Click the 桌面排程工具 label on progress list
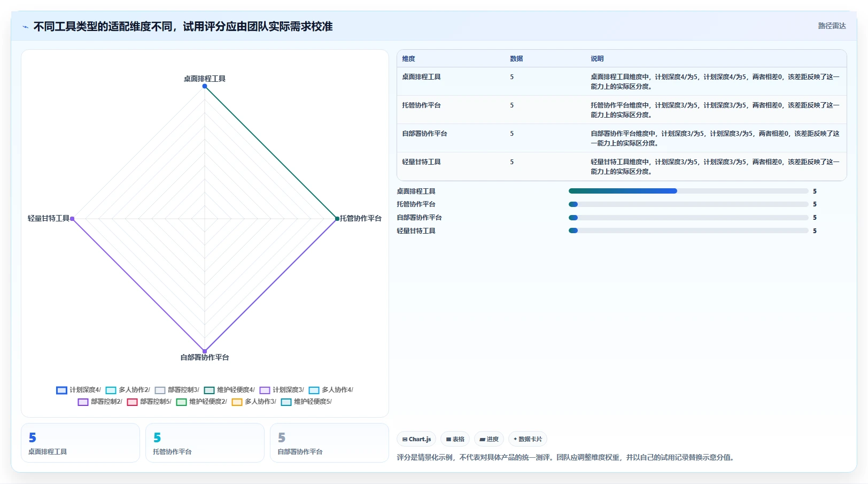The image size is (868, 484). click(x=416, y=191)
